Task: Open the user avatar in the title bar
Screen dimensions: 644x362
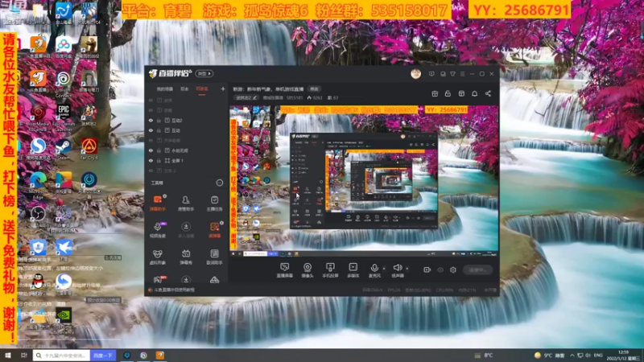Action: click(x=415, y=74)
